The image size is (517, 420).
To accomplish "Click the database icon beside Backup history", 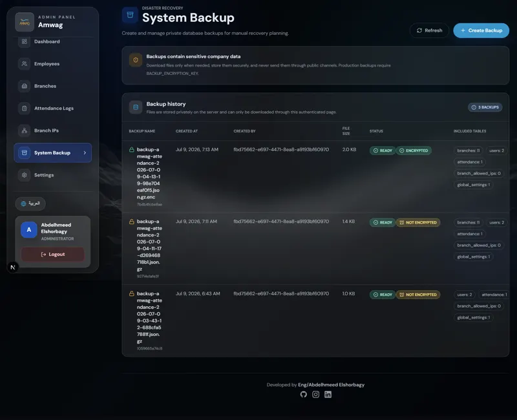I will click(x=136, y=107).
